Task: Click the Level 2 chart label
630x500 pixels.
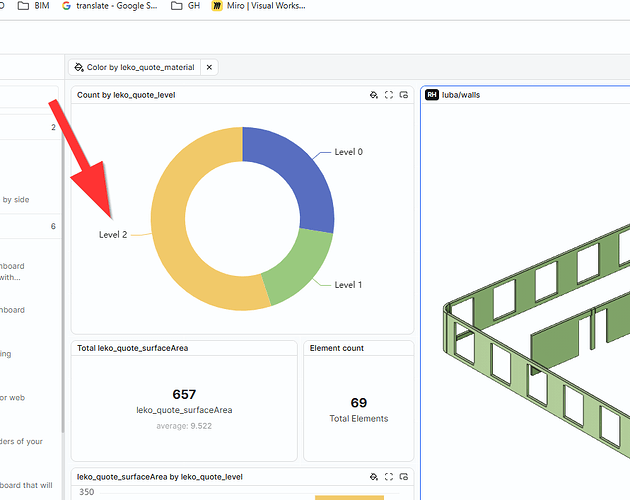Action: coord(113,235)
